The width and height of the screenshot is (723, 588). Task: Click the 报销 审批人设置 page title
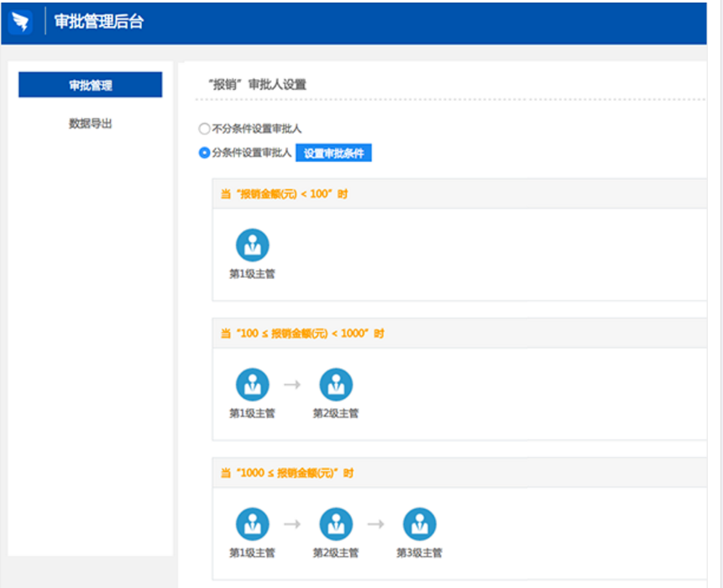pyautogui.click(x=257, y=84)
